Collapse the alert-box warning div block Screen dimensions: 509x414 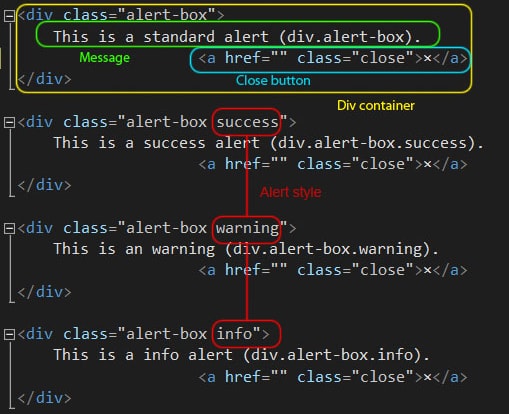coord(9,228)
